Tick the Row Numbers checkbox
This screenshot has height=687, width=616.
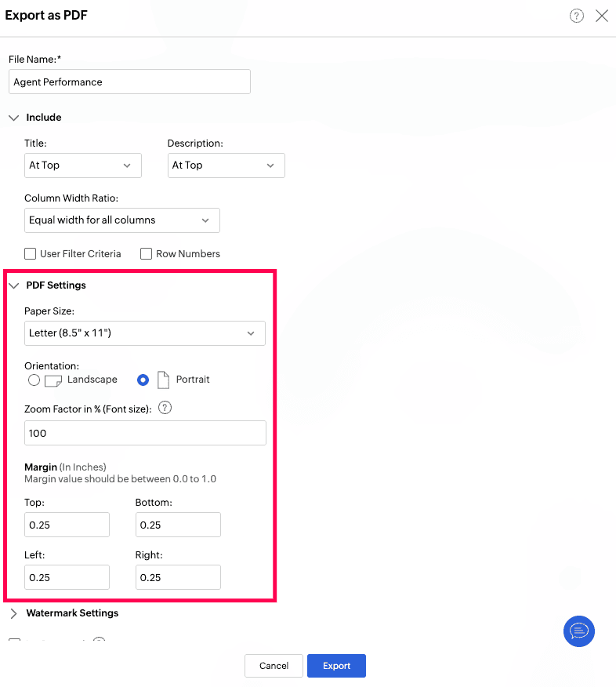click(x=146, y=253)
